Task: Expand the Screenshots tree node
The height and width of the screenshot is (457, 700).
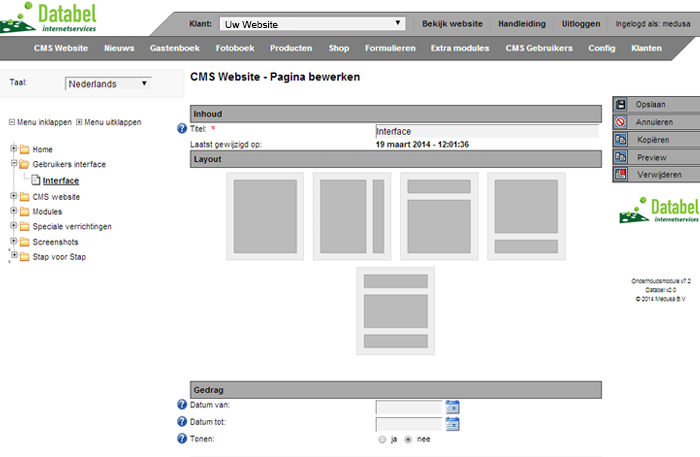Action: [13, 241]
